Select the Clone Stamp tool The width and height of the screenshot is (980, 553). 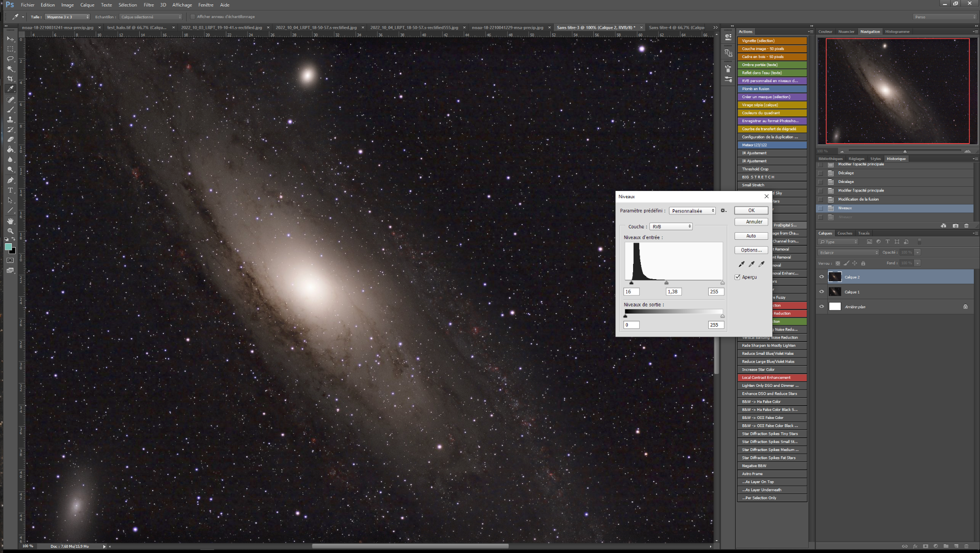10,120
